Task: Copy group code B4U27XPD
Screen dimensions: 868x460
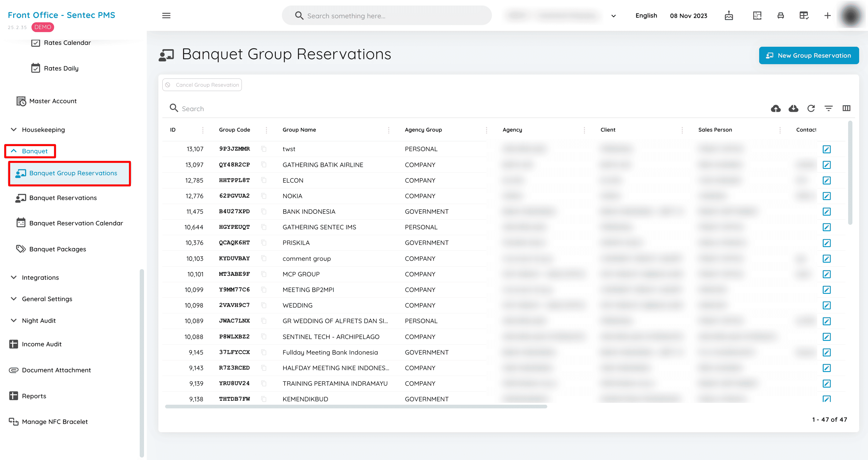Action: pyautogui.click(x=264, y=211)
